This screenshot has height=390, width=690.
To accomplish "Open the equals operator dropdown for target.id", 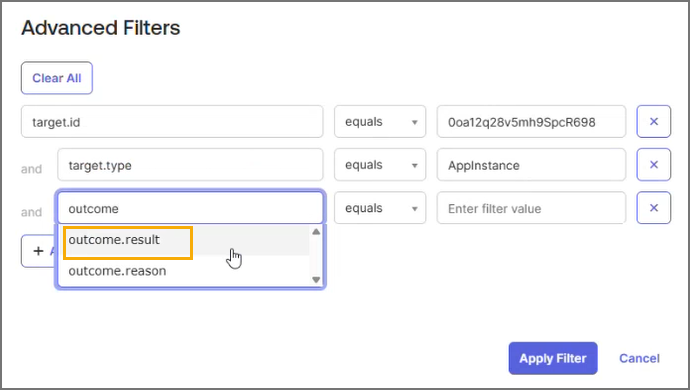I will point(380,121).
